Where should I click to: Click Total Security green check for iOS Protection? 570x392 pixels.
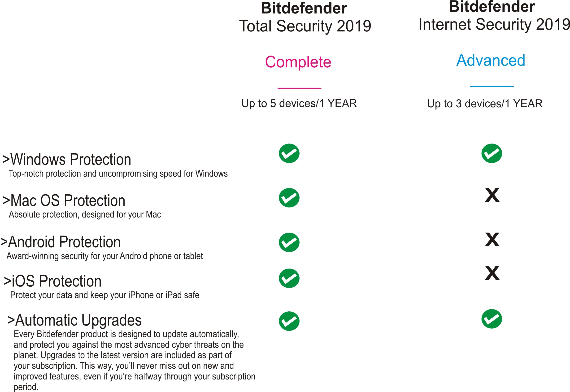click(x=289, y=278)
